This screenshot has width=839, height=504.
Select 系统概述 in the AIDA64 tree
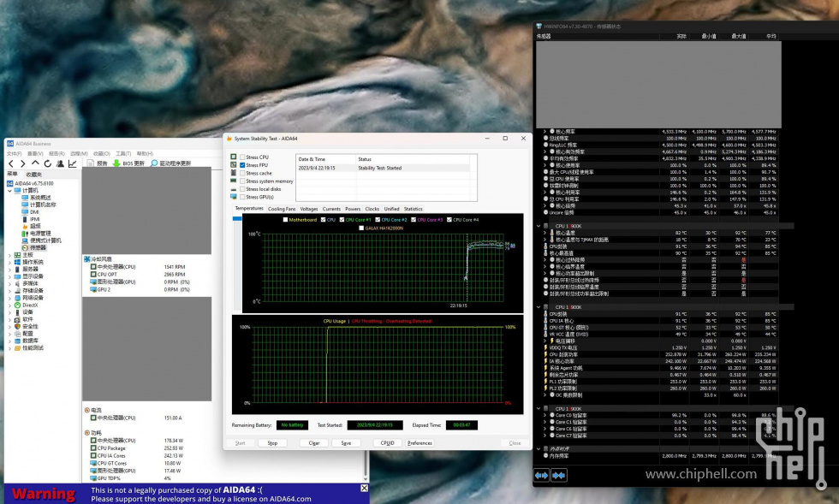click(x=42, y=198)
